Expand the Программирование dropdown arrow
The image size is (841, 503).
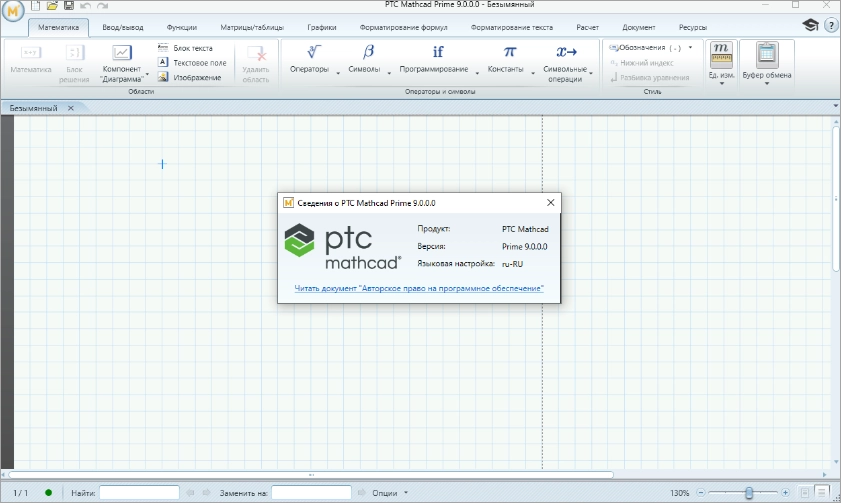[477, 73]
